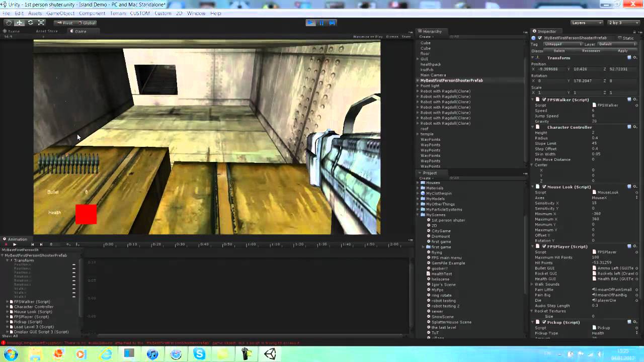The image size is (644, 362).
Task: Select the Hand tool in toolbar
Action: pos(9,23)
